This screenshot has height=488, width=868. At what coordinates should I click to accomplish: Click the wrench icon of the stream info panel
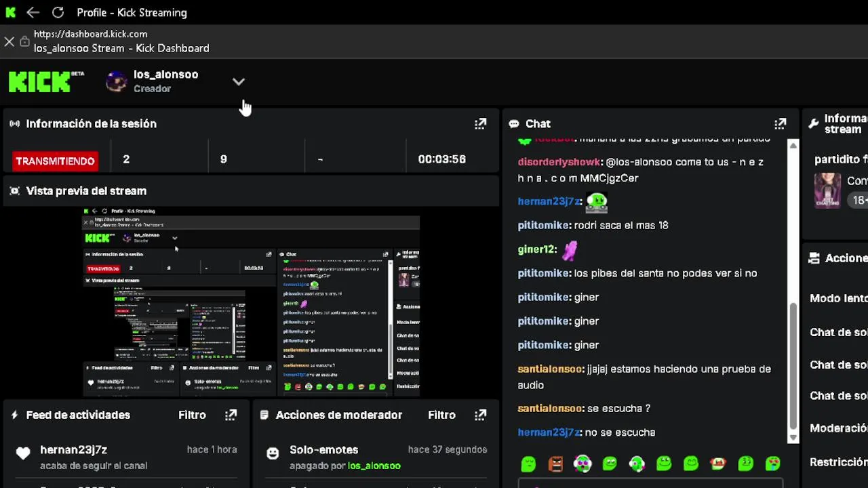(814, 123)
